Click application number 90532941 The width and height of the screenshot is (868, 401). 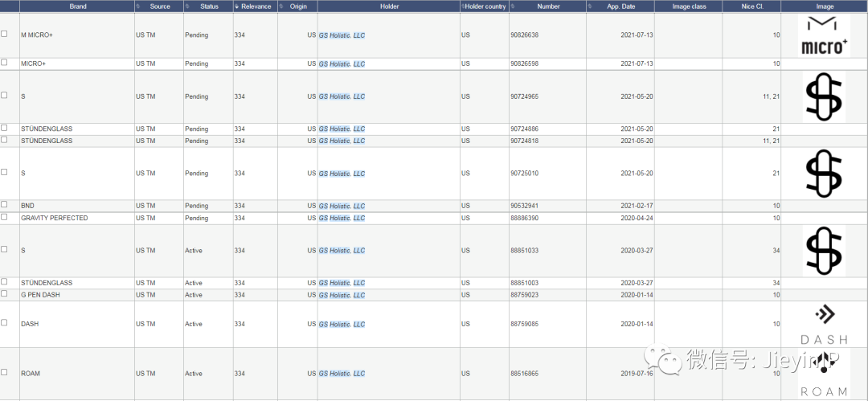524,206
